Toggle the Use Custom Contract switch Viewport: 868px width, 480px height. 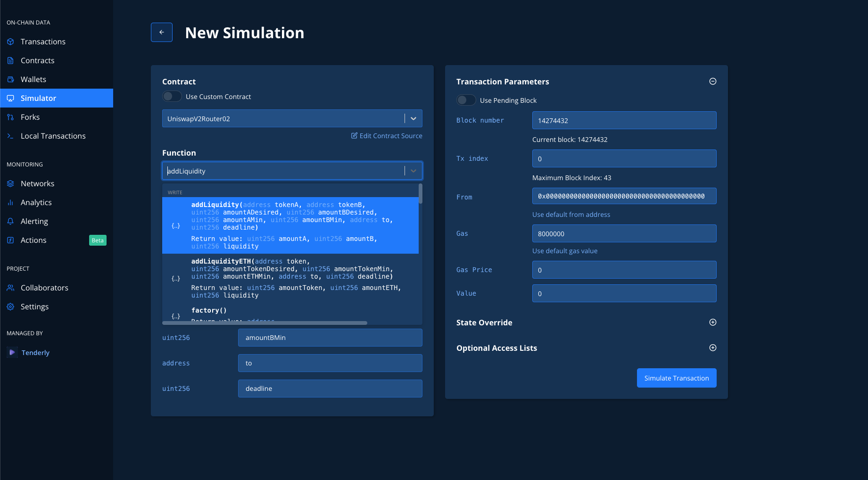(172, 96)
